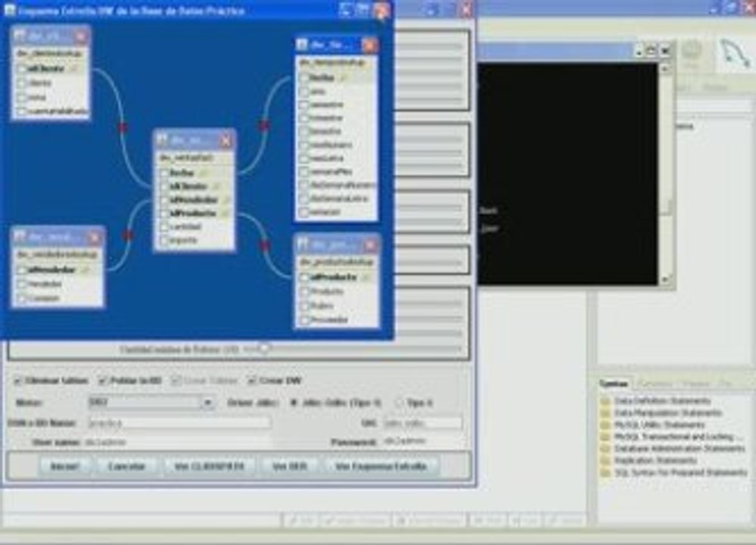
Task: Click the console window scrollbar up arrow
Action: [665, 69]
